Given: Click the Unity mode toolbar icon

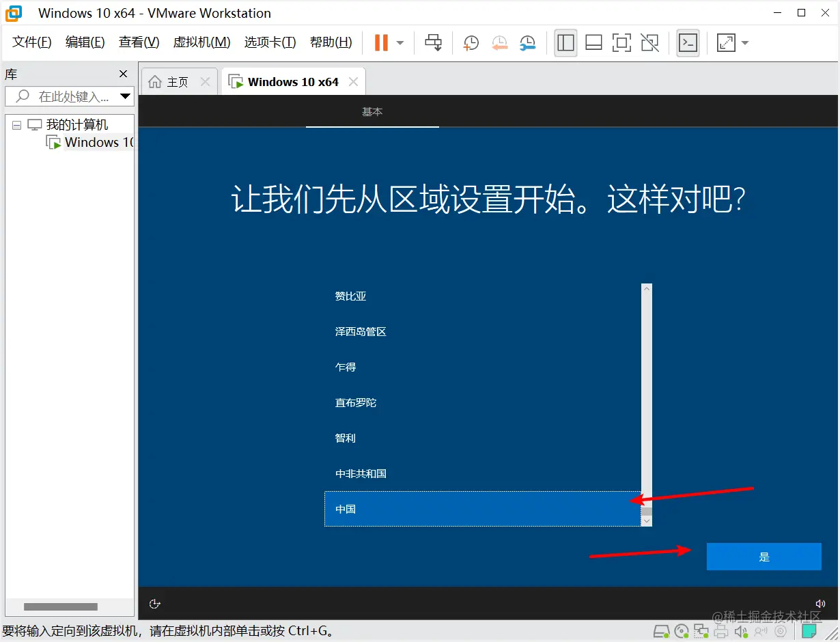Looking at the screenshot, I should (650, 43).
